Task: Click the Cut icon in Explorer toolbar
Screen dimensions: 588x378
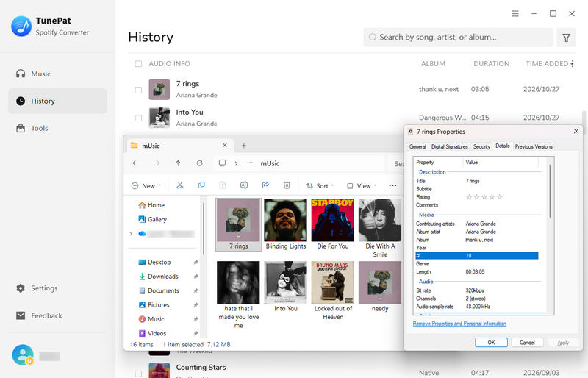Action: click(180, 185)
